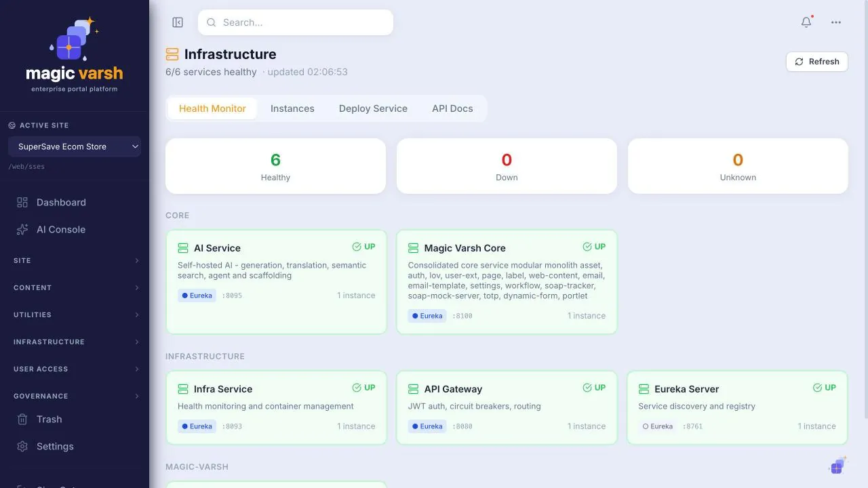Click the UP check icon on the Eureka Server card

818,388
